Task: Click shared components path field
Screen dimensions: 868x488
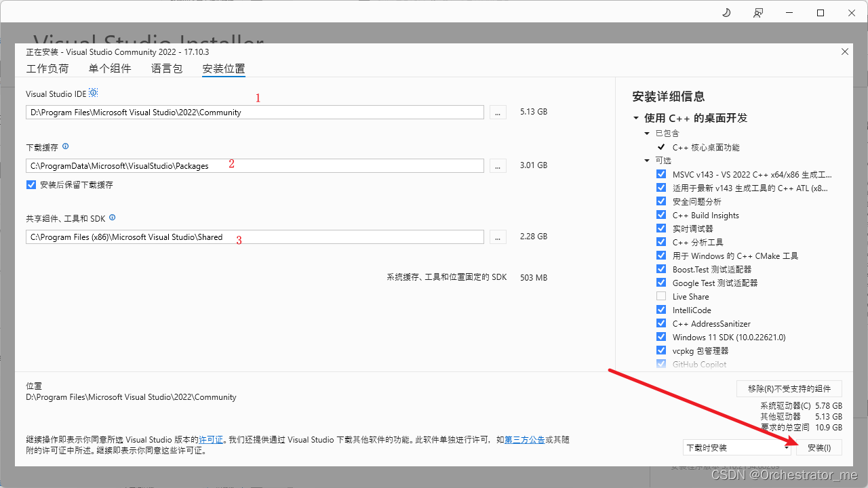Action: [255, 237]
